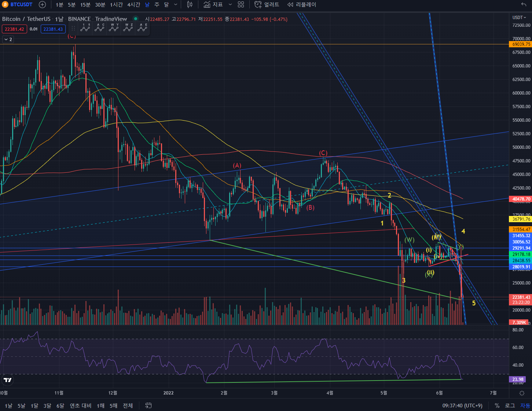Select Elliott triangle wave W-Y tool
This screenshot has height=411, width=532.
tap(114, 27)
